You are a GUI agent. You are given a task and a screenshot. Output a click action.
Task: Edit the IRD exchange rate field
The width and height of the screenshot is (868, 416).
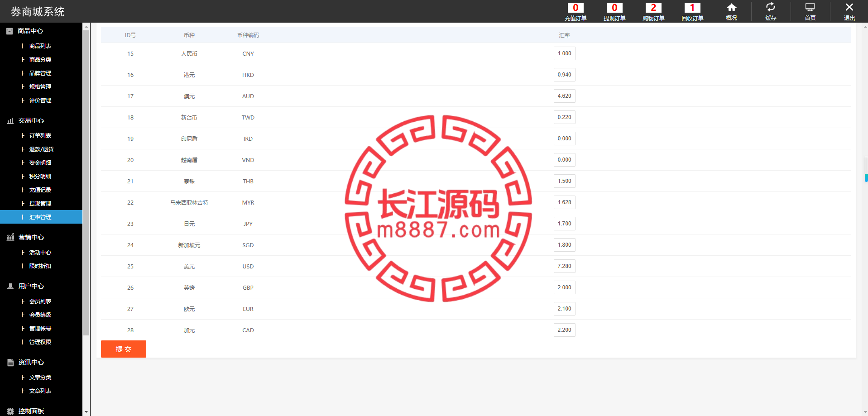[565, 139]
